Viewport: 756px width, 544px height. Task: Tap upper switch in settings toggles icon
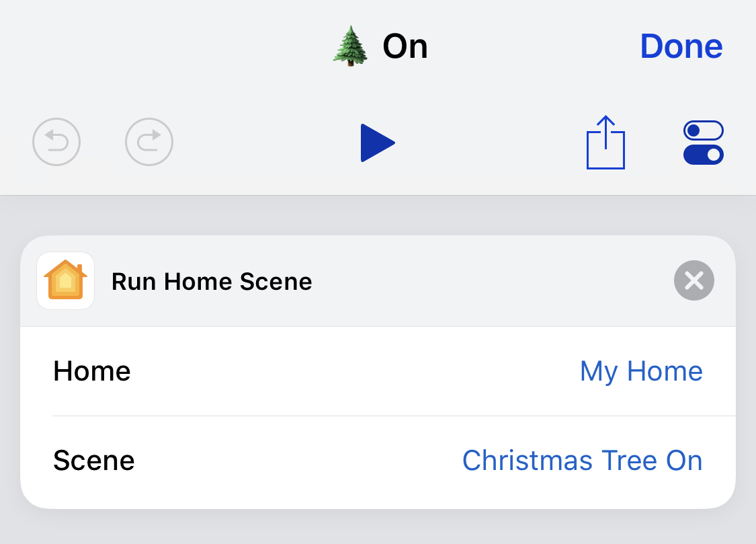click(x=704, y=130)
